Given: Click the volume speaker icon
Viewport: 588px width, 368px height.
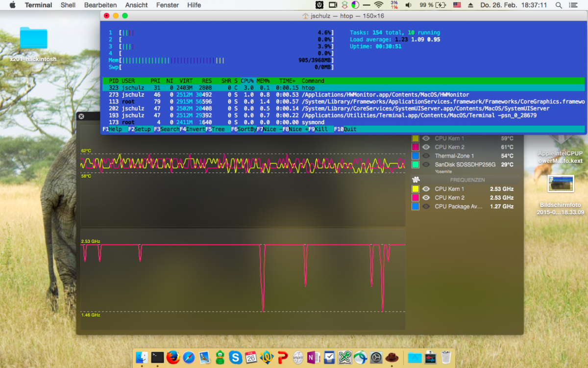Looking at the screenshot, I should click(408, 5).
